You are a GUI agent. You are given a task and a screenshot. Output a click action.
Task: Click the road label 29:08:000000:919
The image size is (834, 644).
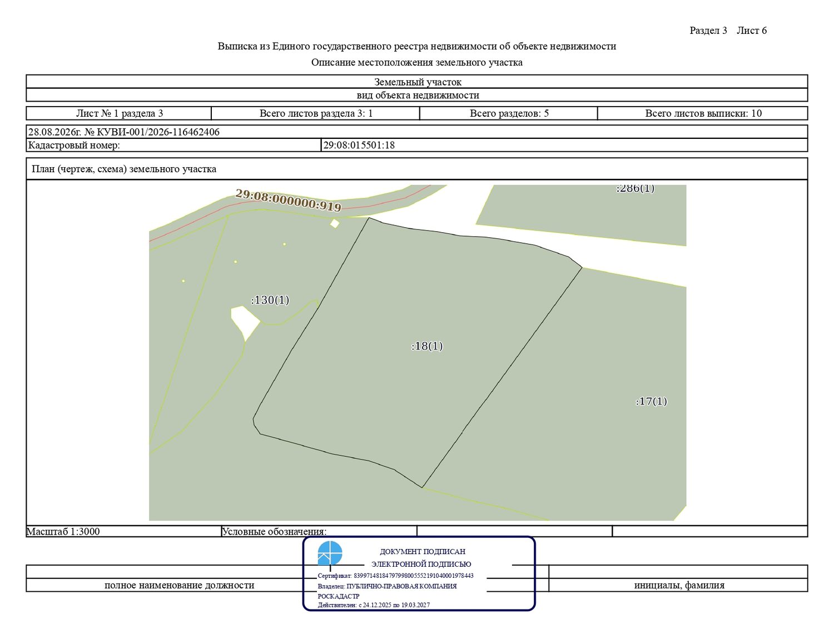point(288,201)
